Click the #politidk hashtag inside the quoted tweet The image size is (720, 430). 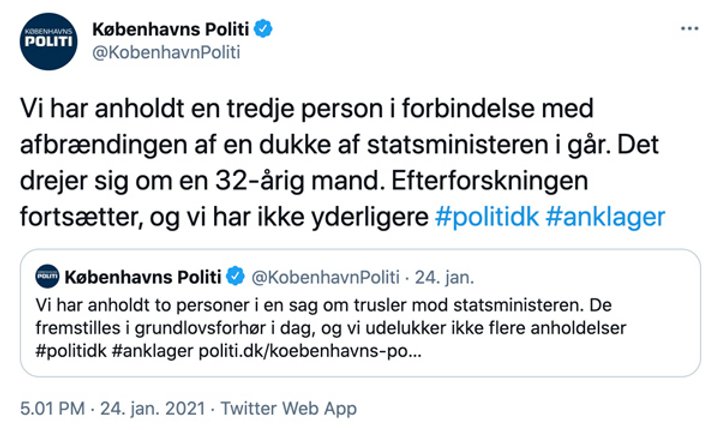[71, 351]
